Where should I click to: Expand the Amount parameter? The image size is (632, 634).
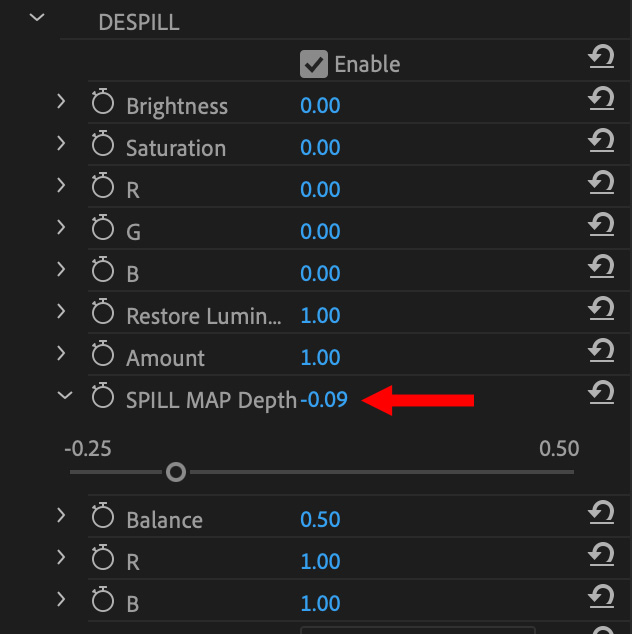[x=61, y=354]
